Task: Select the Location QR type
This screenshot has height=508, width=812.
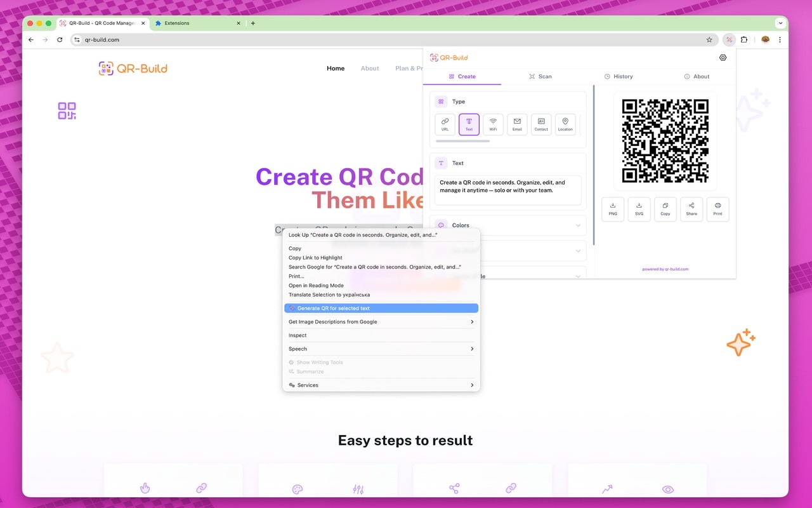Action: point(565,124)
